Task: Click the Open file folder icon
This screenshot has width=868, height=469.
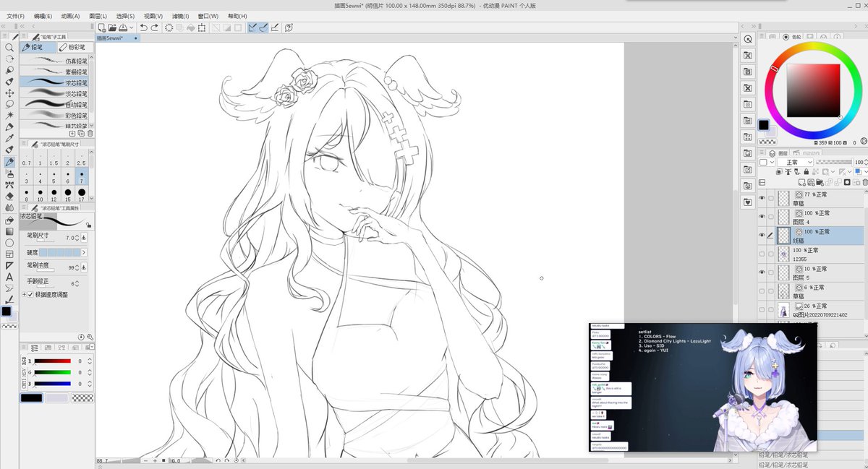Action: pos(113,27)
